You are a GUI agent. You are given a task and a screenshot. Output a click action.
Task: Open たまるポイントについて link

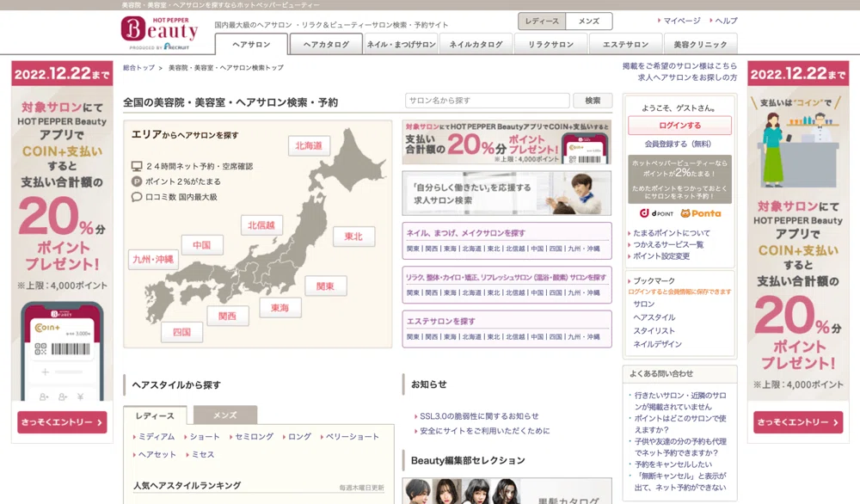pos(672,233)
